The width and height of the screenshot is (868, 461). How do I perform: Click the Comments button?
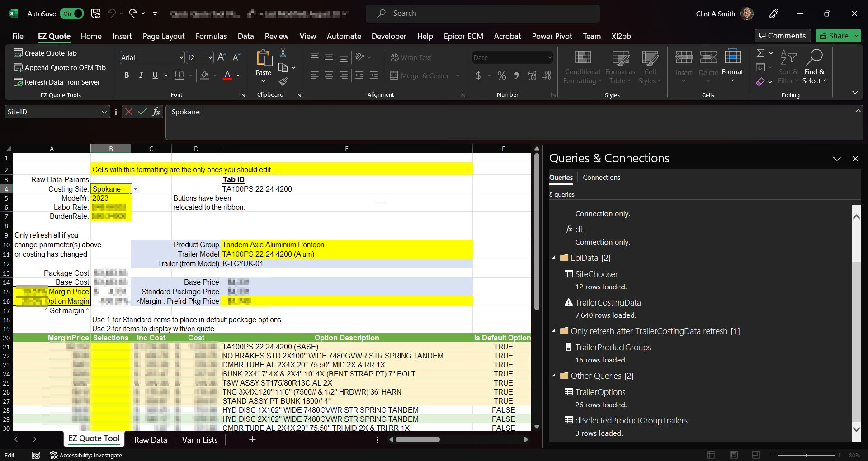pyautogui.click(x=782, y=36)
